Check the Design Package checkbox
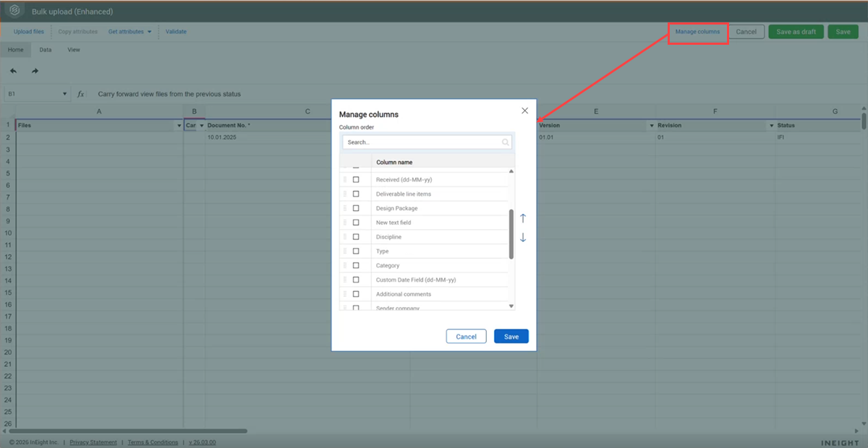This screenshot has width=868, height=448. 356,208
